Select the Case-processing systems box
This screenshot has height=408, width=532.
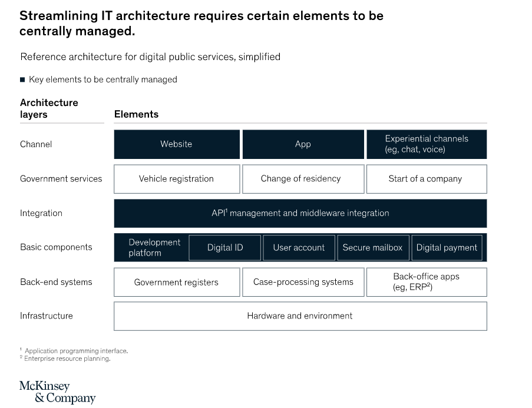[x=303, y=282]
